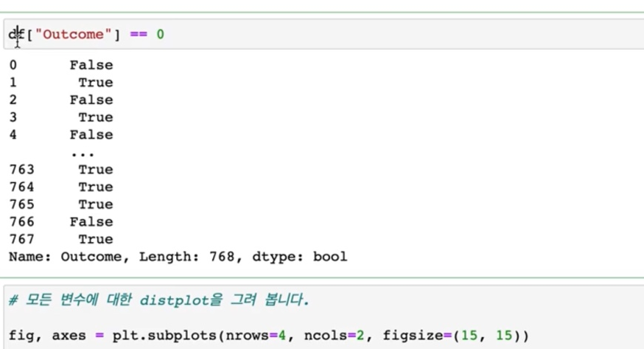Click the "dtype: bool" text in output
The width and height of the screenshot is (644, 349).
pyautogui.click(x=300, y=257)
